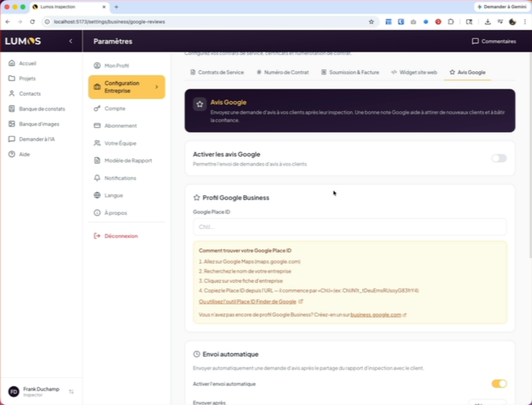Disable the Activer l'envoi automatique toggle
Viewport: 532px width, 405px height.
click(499, 384)
